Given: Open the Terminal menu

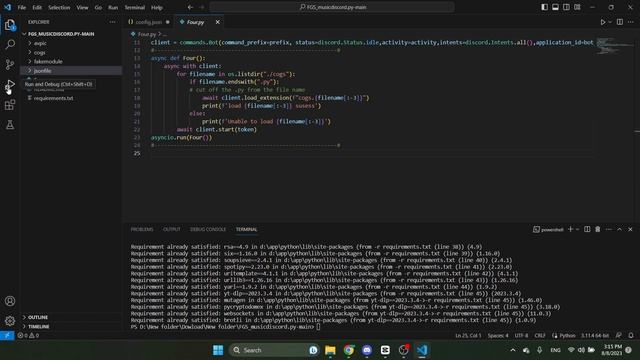Looking at the screenshot, I should tap(134, 7).
